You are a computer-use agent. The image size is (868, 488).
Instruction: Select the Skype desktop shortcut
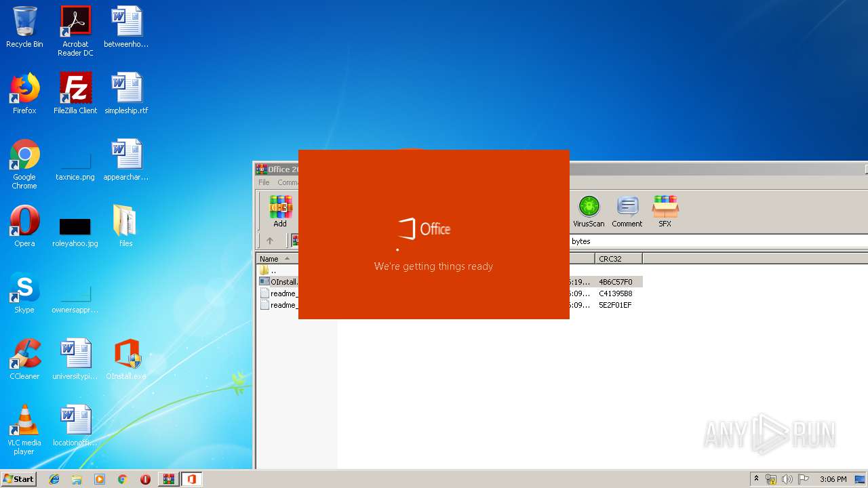[24, 293]
